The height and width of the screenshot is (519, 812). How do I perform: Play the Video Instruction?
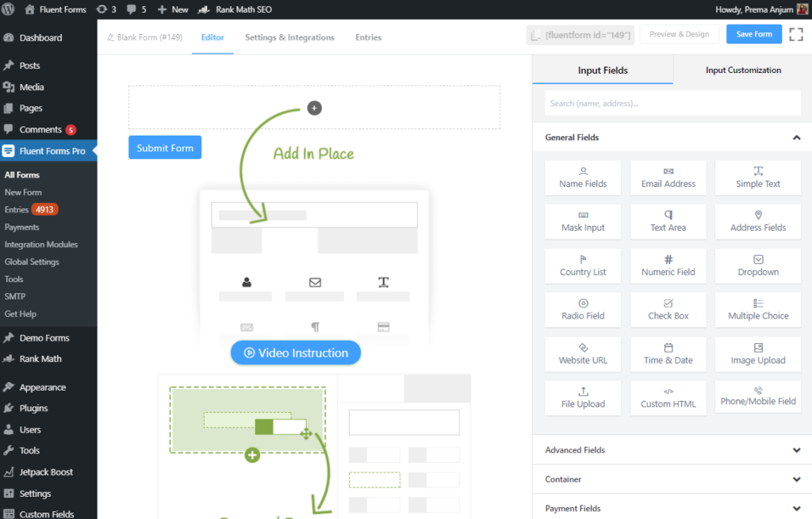296,353
